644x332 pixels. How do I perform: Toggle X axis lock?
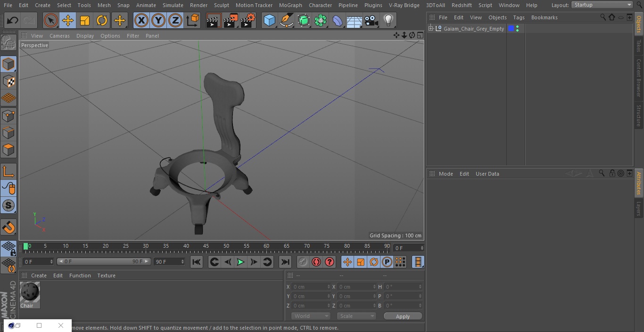point(141,20)
